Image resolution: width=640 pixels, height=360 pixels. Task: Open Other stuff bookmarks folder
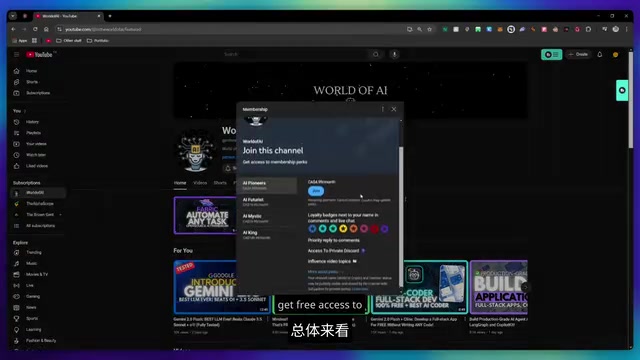[x=69, y=40]
